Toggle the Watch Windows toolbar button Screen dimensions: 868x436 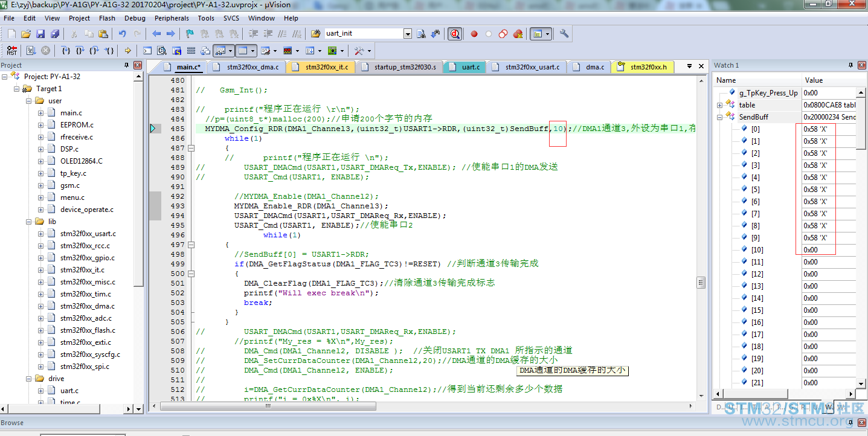pos(220,51)
